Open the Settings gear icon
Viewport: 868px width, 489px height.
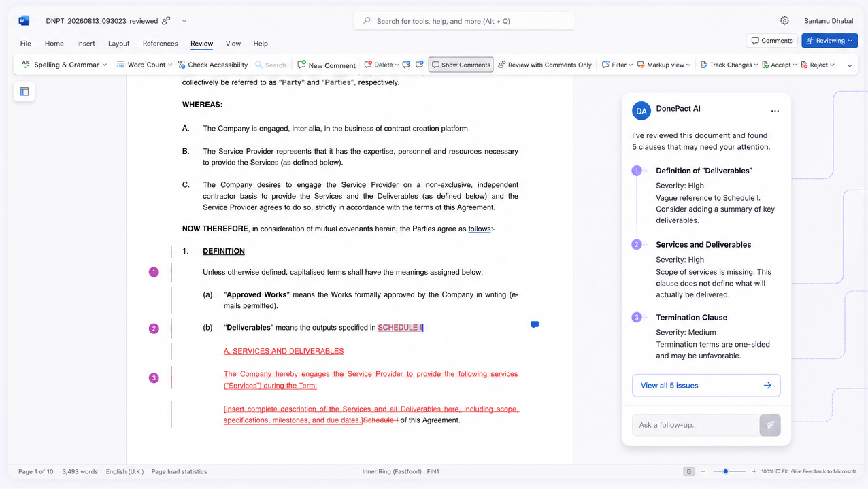tap(784, 21)
